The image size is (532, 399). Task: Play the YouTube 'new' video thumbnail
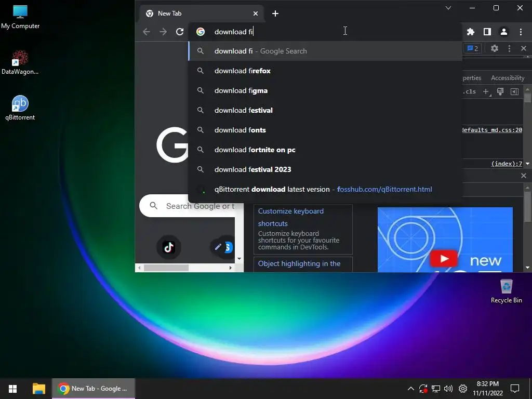pyautogui.click(x=444, y=259)
